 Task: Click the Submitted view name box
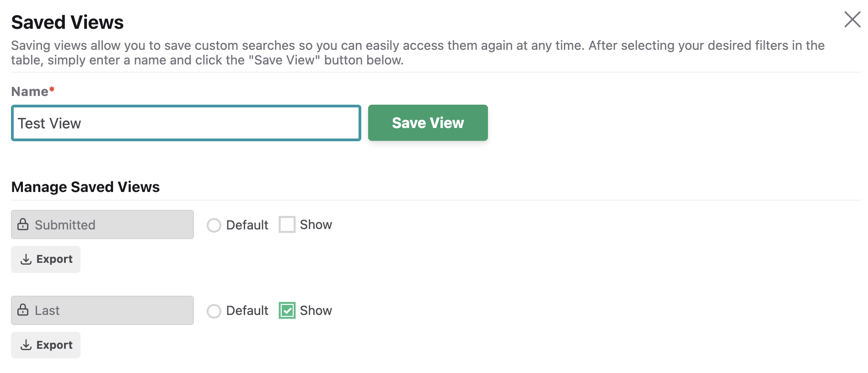pyautogui.click(x=102, y=224)
